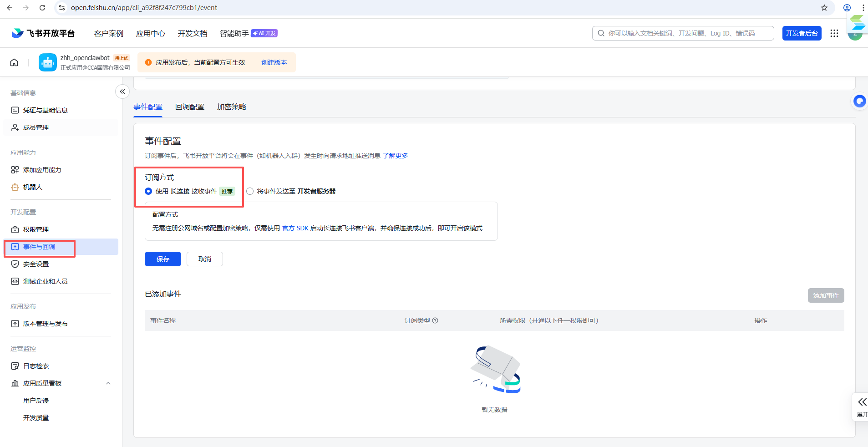This screenshot has width=868, height=447.
Task: Click the AI 开发 badge
Action: click(264, 33)
